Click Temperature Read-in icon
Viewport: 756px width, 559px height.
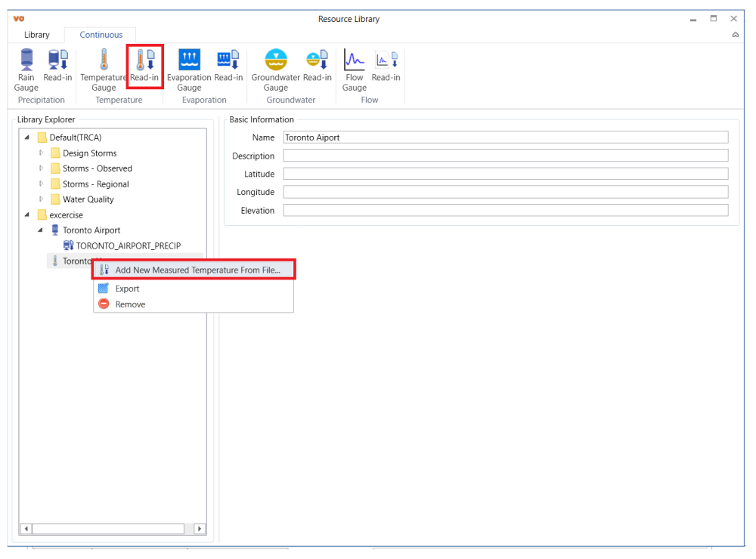(144, 65)
